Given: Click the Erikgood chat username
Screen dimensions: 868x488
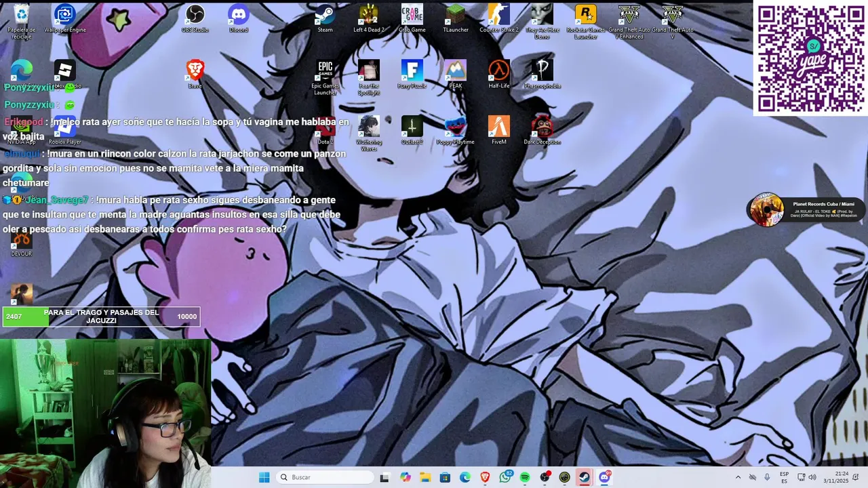Looking at the screenshot, I should click(24, 122).
